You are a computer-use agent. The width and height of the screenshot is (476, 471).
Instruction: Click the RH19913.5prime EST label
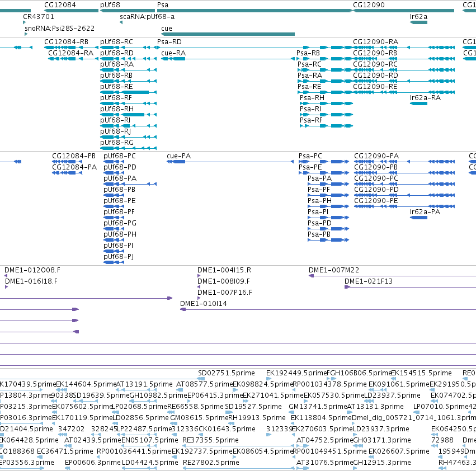coord(257,418)
